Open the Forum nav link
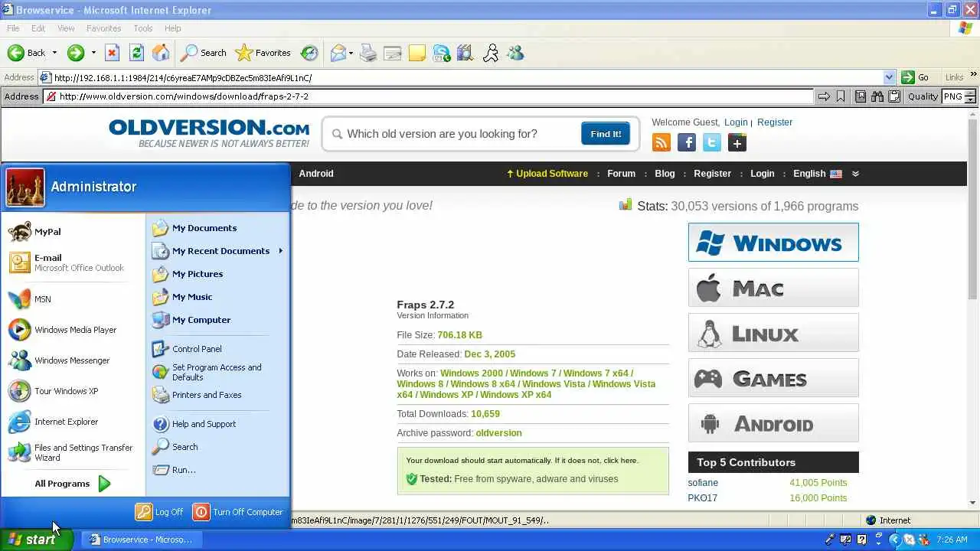 [621, 174]
